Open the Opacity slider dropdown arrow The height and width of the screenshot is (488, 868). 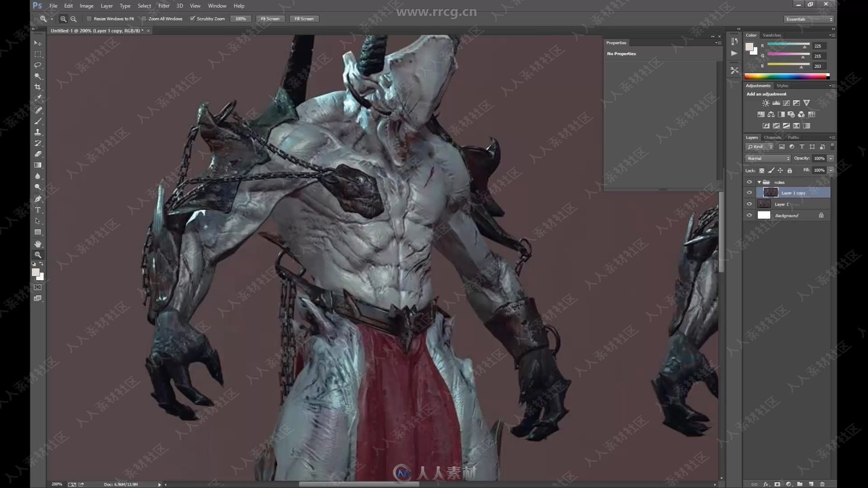830,159
